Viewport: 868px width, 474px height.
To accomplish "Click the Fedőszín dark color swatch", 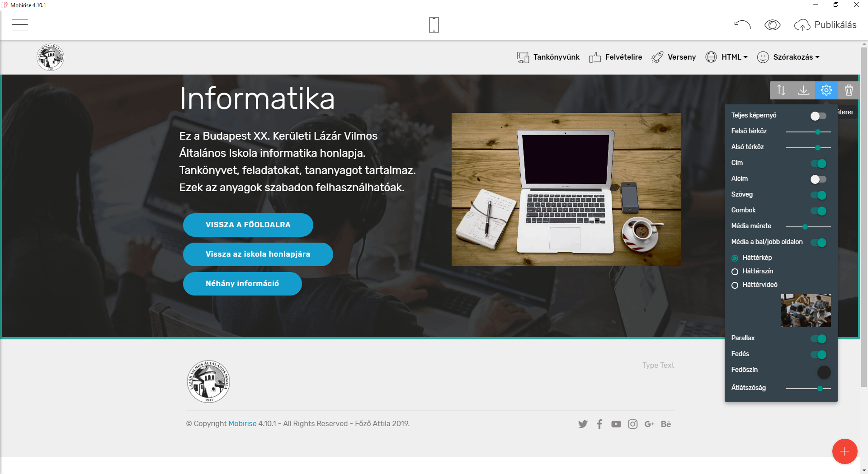I will point(824,372).
